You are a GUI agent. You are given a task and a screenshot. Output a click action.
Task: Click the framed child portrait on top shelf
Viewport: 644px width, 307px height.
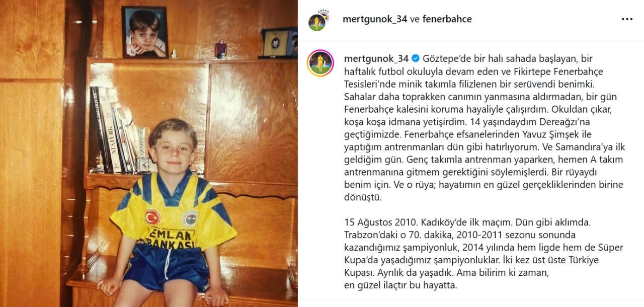click(x=145, y=32)
